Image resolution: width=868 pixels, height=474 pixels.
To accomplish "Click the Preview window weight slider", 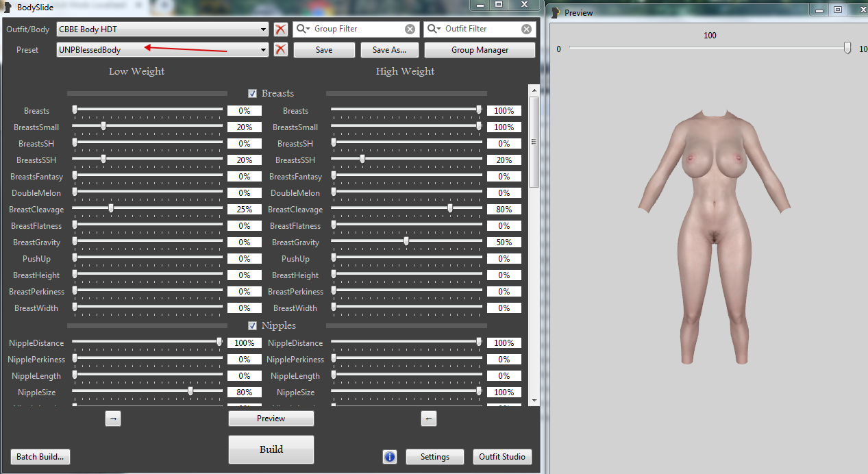I will (x=710, y=48).
